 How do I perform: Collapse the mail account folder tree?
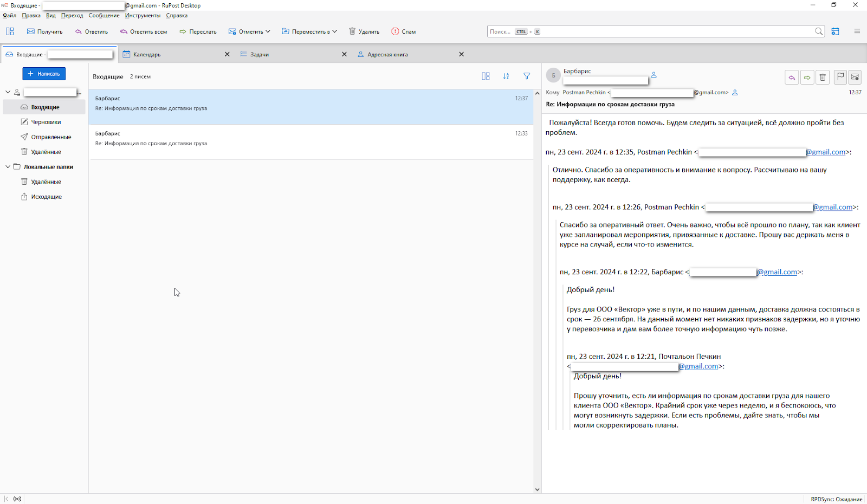8,92
